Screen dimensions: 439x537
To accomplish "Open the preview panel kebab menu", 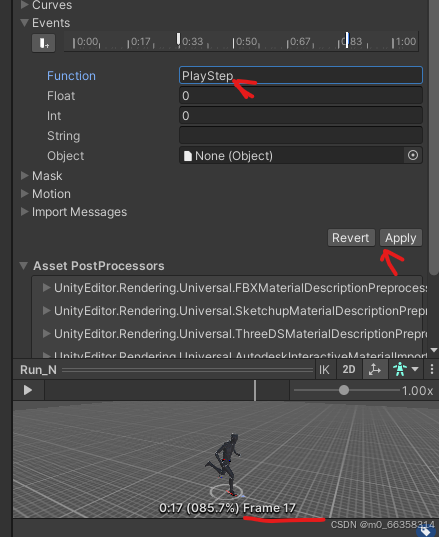I will [431, 369].
